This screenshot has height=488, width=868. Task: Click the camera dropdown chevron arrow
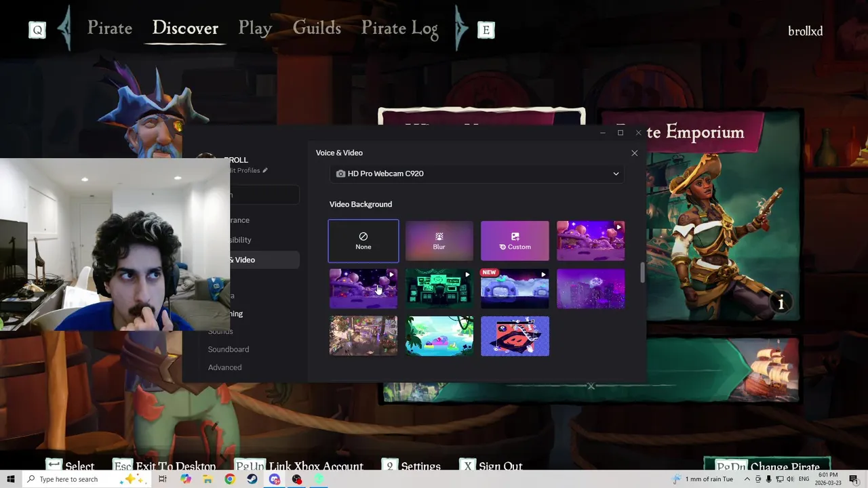point(616,174)
